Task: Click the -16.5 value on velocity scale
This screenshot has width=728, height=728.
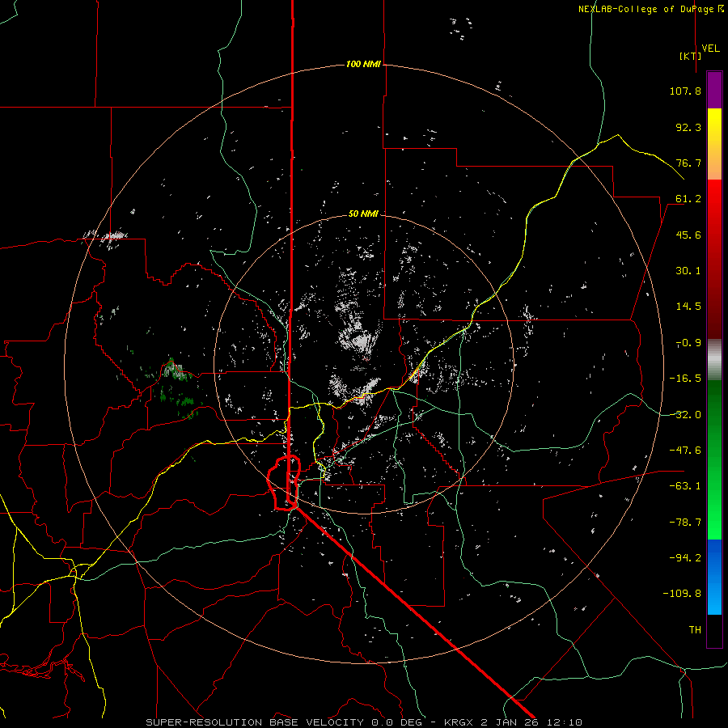Action: point(685,379)
